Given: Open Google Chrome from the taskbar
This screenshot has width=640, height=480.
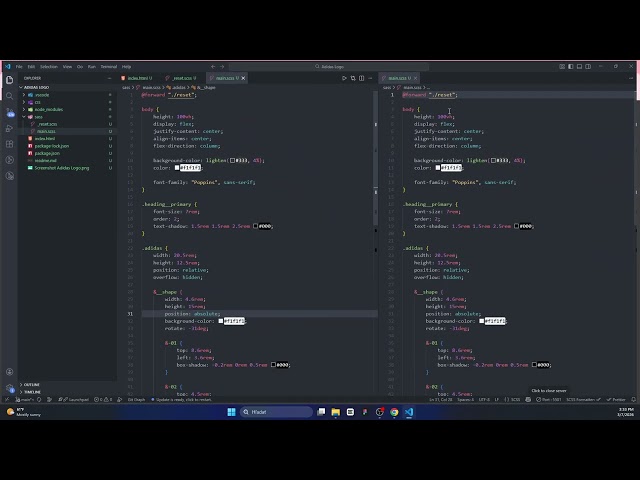Looking at the screenshot, I should click(x=394, y=412).
